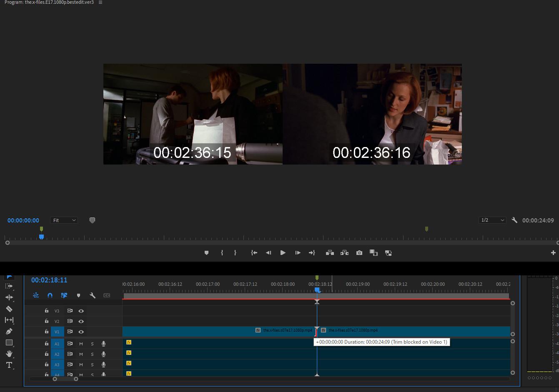559x392 pixels.
Task: Solo audio track A2
Action: [x=92, y=354]
